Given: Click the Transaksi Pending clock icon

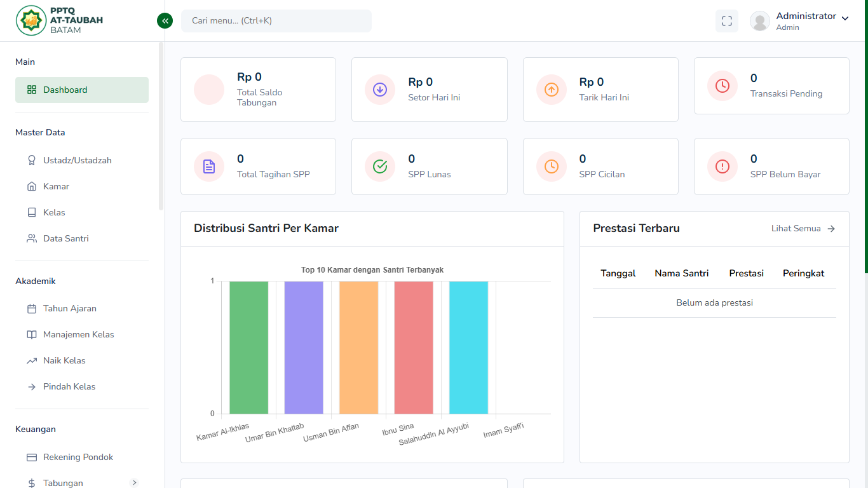Looking at the screenshot, I should click(x=722, y=86).
